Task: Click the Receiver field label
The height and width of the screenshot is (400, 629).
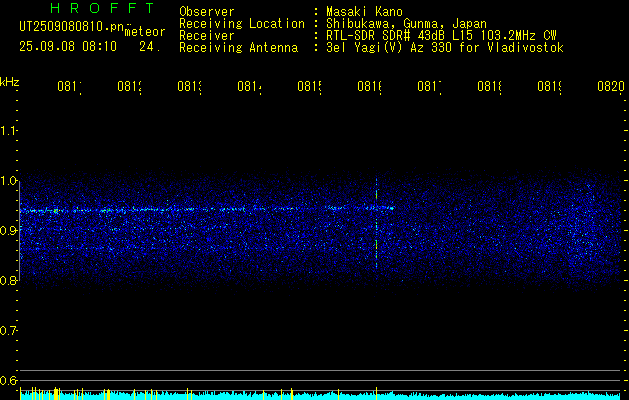Action: (x=207, y=36)
